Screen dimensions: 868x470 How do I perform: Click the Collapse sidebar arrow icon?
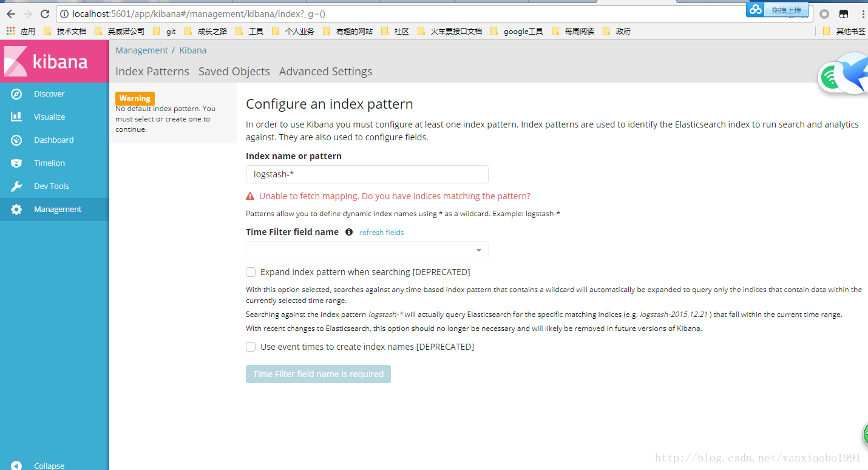[x=16, y=465]
